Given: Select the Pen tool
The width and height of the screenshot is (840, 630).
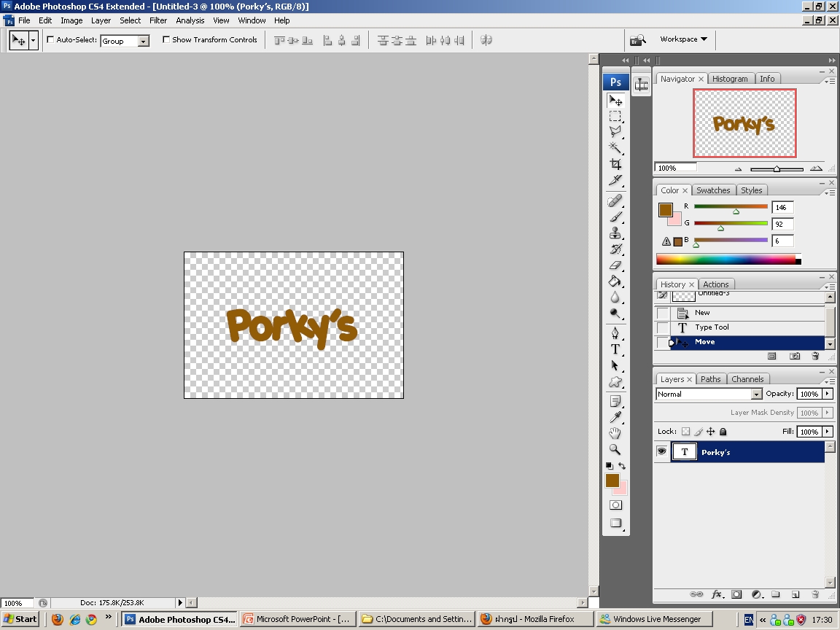Looking at the screenshot, I should 615,333.
